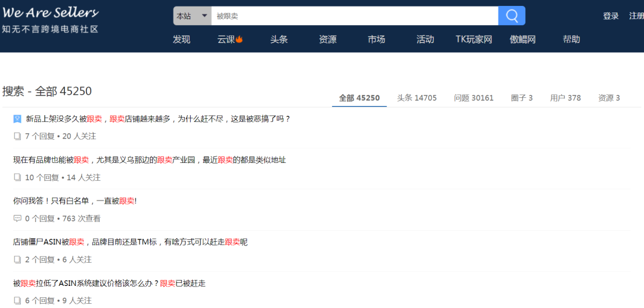Select the 全部 45250 results tab
The image size is (644, 308).
[x=360, y=98]
